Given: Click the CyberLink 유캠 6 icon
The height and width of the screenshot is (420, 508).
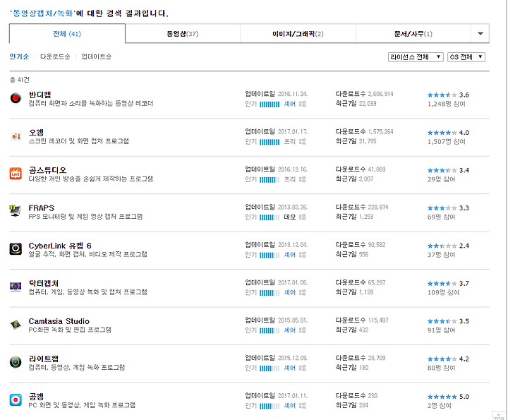Looking at the screenshot, I should [16, 249].
